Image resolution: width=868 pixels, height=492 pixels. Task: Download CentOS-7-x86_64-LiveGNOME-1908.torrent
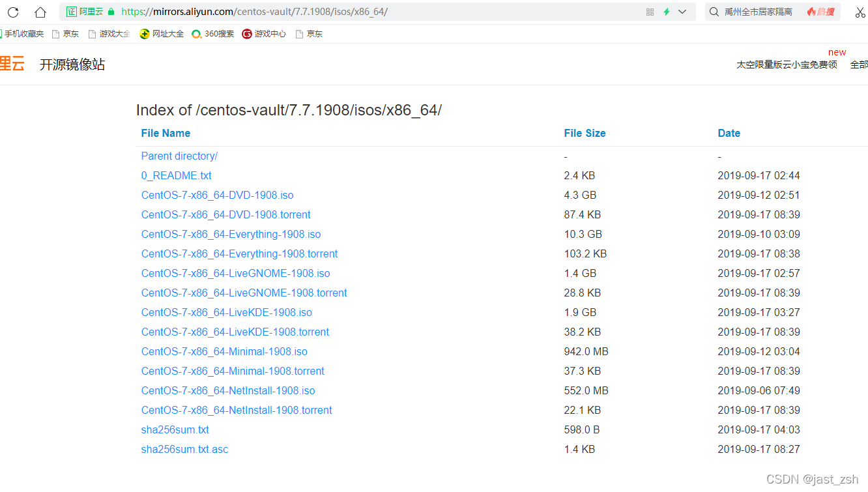(x=244, y=293)
